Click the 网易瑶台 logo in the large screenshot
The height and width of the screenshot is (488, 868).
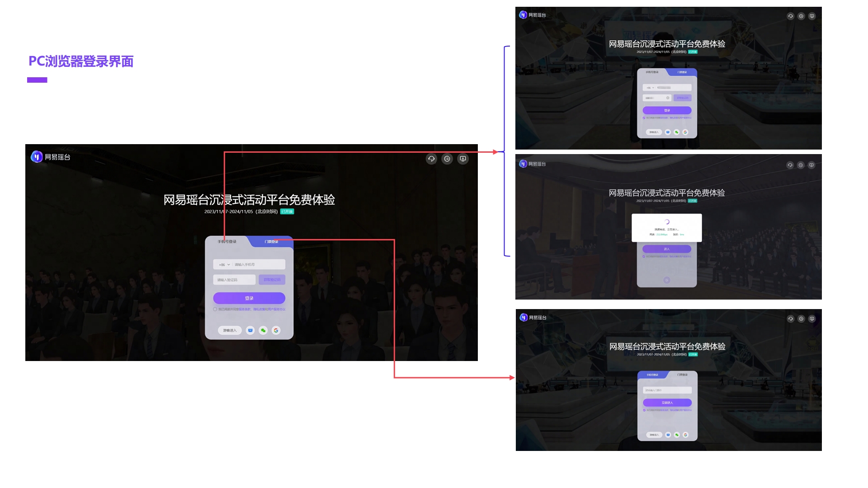[x=50, y=157]
